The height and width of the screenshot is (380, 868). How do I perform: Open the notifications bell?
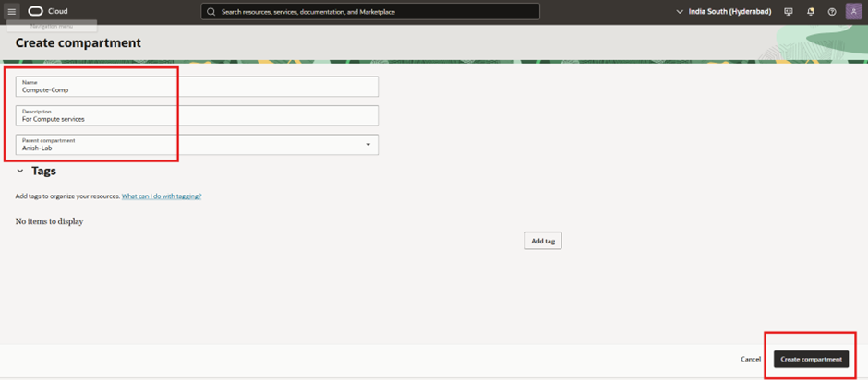[x=811, y=12]
